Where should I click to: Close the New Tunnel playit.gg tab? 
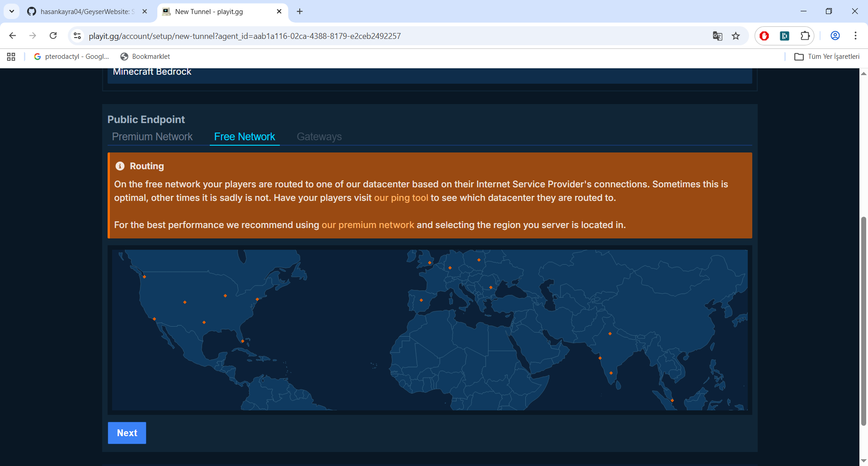point(279,11)
